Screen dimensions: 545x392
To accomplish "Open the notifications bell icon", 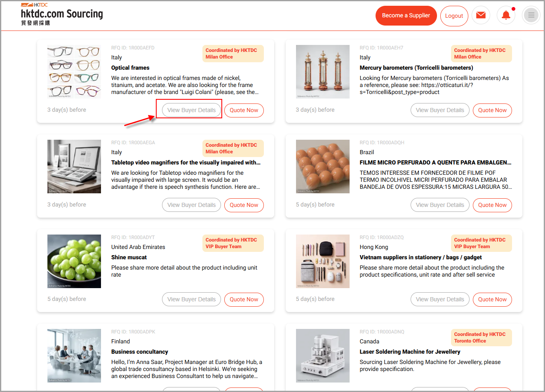I will point(506,15).
